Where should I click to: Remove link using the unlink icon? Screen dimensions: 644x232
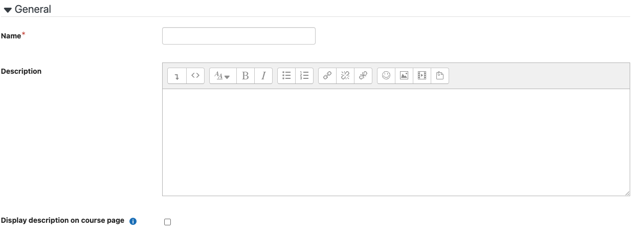[x=345, y=76]
